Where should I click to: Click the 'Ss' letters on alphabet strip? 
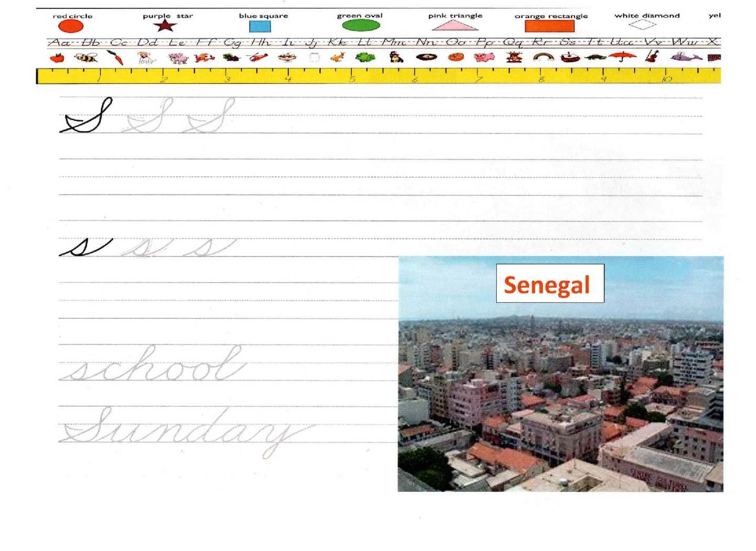click(x=568, y=42)
